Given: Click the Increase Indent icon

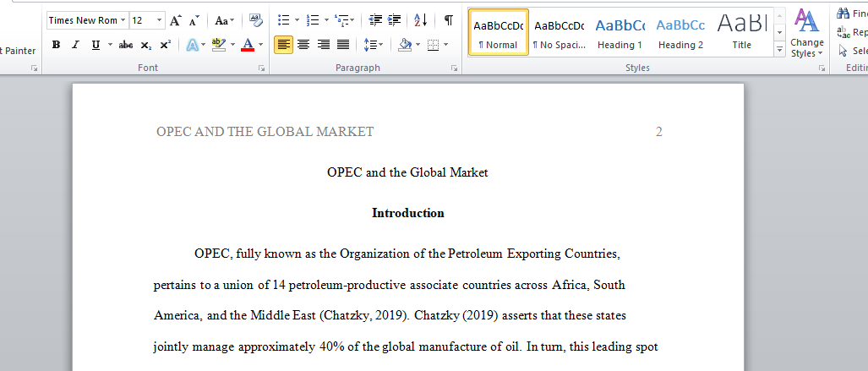Looking at the screenshot, I should tap(394, 20).
